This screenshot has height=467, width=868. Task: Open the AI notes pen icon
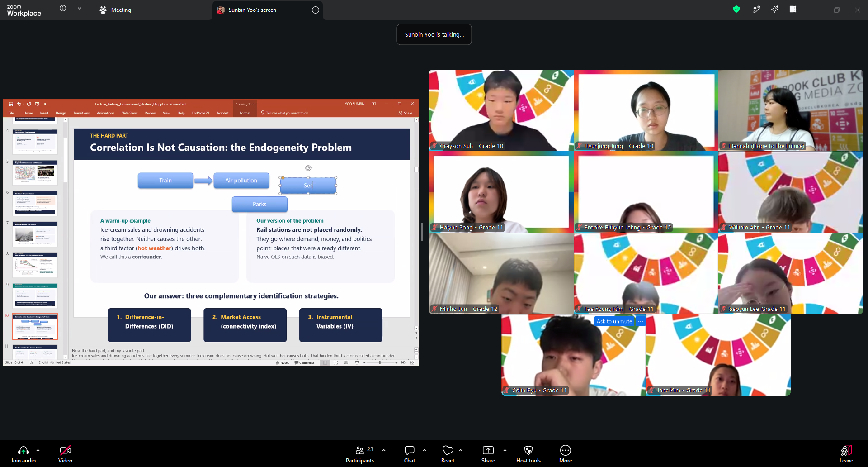pyautogui.click(x=756, y=9)
